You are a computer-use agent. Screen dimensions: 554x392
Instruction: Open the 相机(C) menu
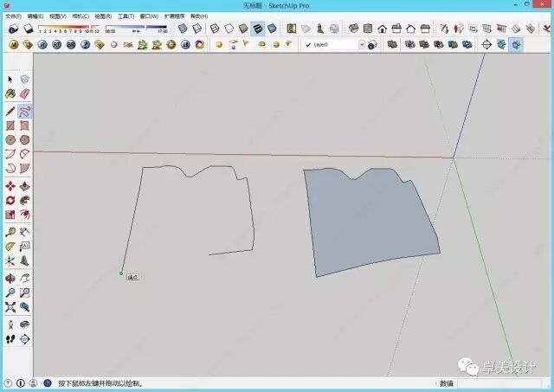(x=81, y=16)
